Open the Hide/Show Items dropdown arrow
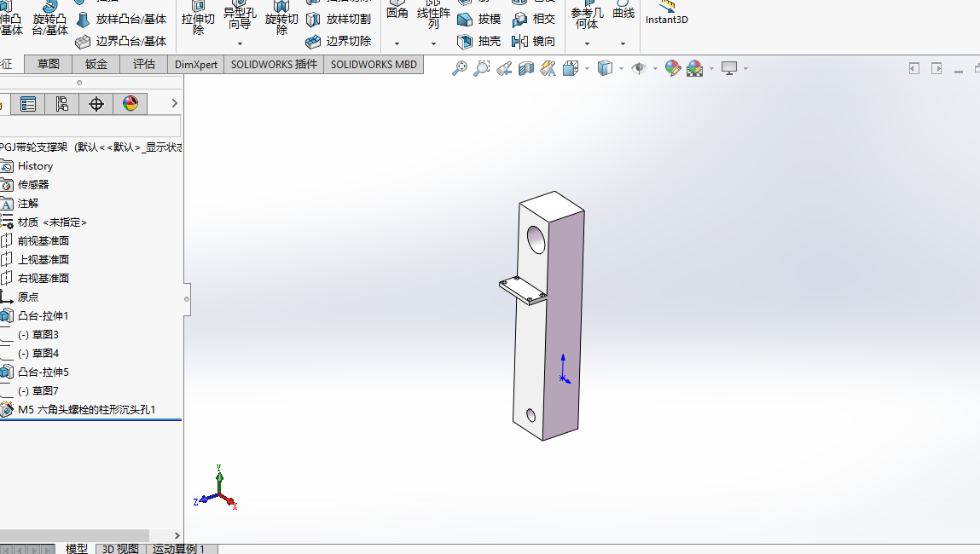The image size is (980, 554). (655, 69)
